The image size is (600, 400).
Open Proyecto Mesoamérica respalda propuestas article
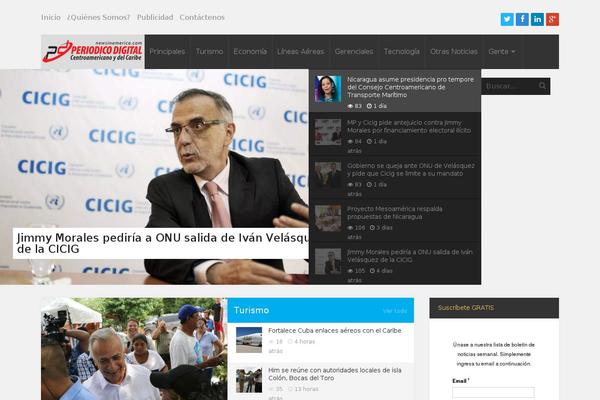coord(395,213)
